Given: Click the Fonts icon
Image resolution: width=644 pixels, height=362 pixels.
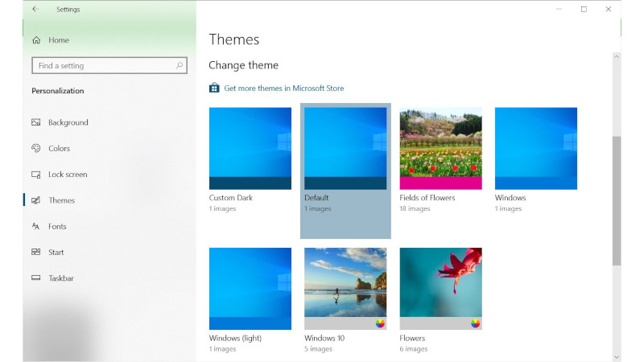Looking at the screenshot, I should pyautogui.click(x=36, y=226).
